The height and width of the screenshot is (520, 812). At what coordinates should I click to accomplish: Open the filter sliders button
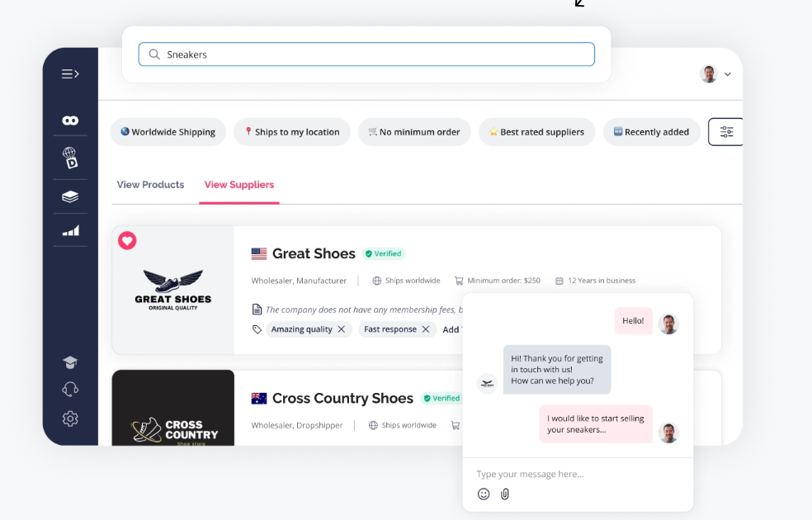pos(726,132)
